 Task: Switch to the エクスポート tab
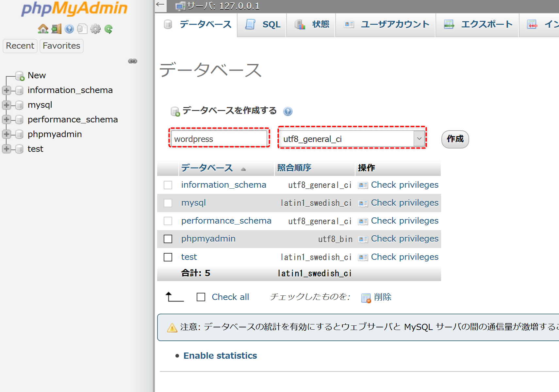point(477,25)
